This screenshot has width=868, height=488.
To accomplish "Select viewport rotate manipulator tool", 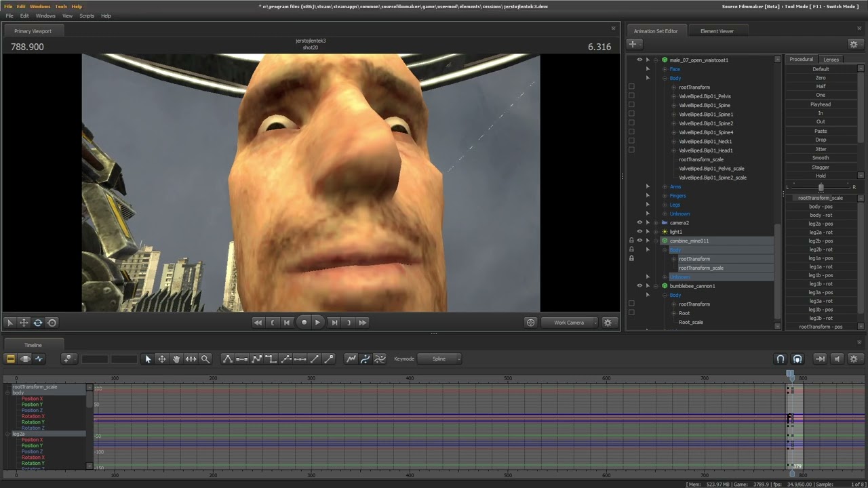I will 38,323.
